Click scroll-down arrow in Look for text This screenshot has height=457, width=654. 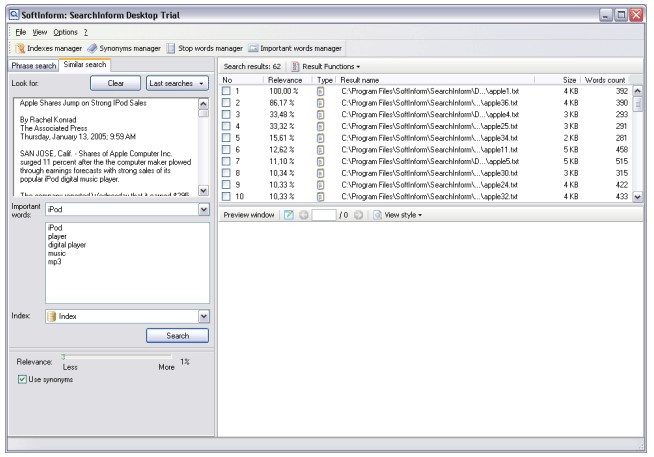point(203,191)
